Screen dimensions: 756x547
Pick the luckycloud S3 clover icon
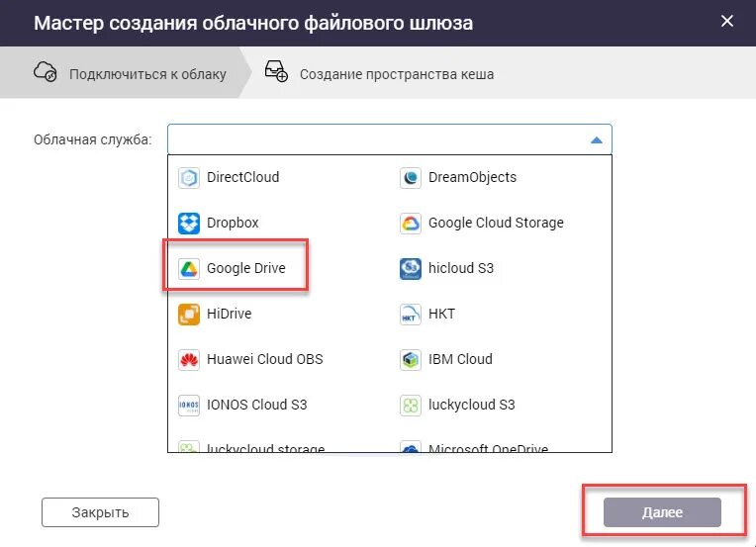click(x=411, y=405)
